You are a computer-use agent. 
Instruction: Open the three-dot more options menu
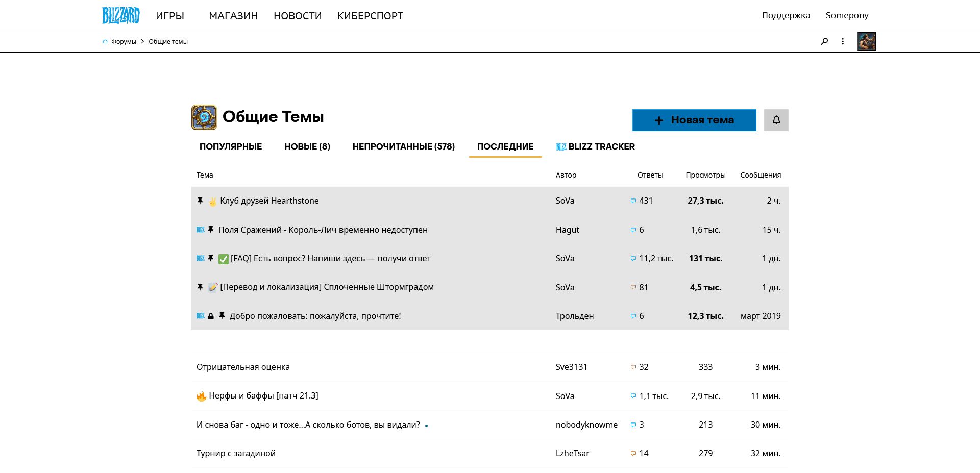(x=843, y=41)
